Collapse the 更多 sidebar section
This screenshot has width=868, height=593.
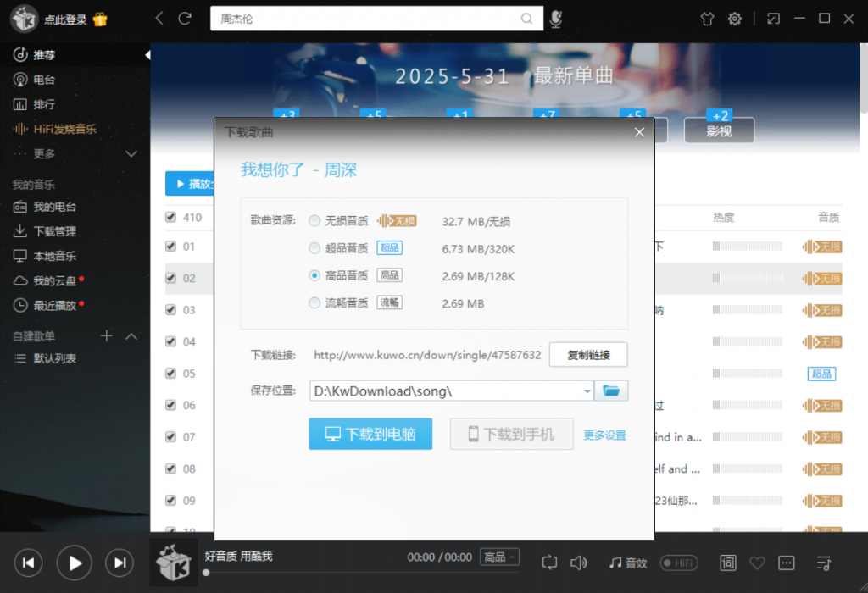click(131, 154)
